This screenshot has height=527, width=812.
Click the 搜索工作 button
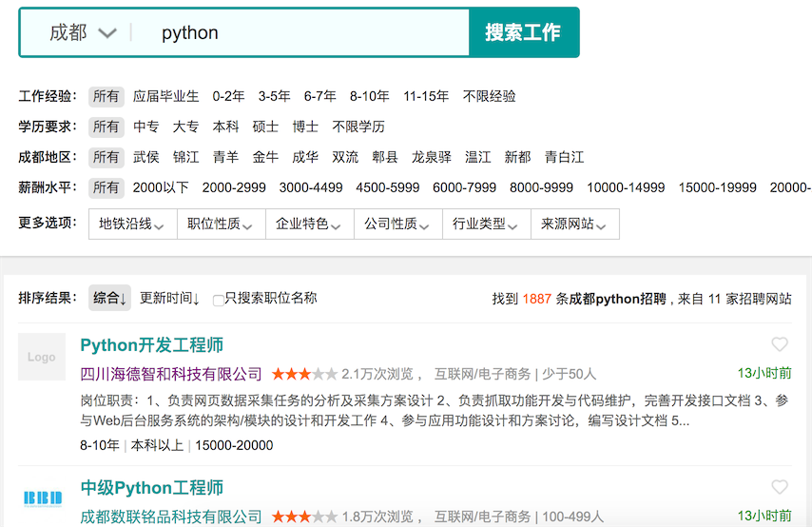coord(523,33)
